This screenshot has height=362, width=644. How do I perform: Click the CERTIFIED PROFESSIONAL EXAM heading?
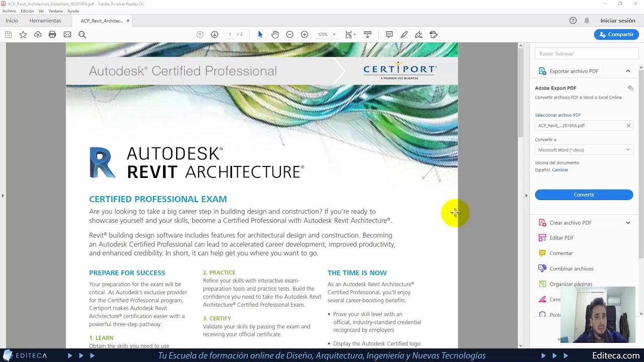click(158, 199)
